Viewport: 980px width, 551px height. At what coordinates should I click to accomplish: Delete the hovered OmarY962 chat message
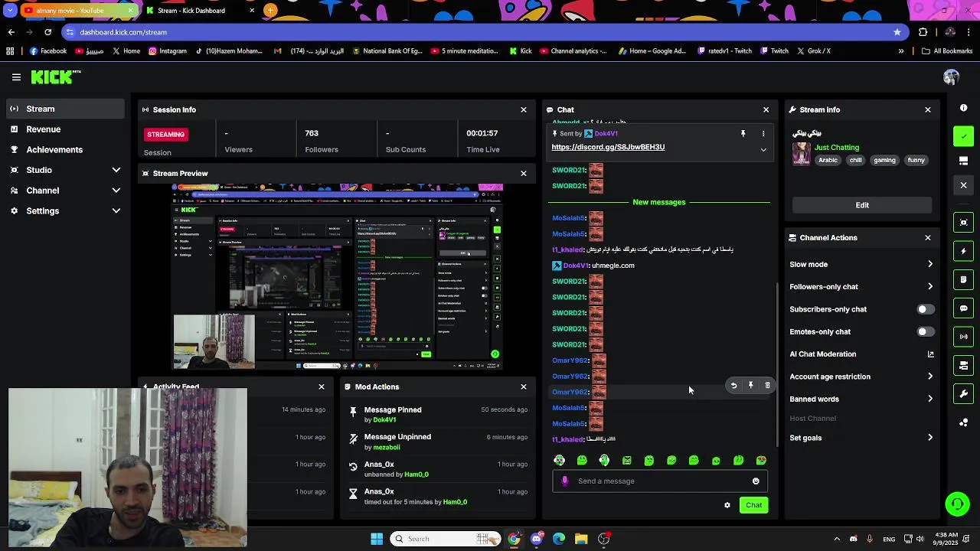point(767,386)
